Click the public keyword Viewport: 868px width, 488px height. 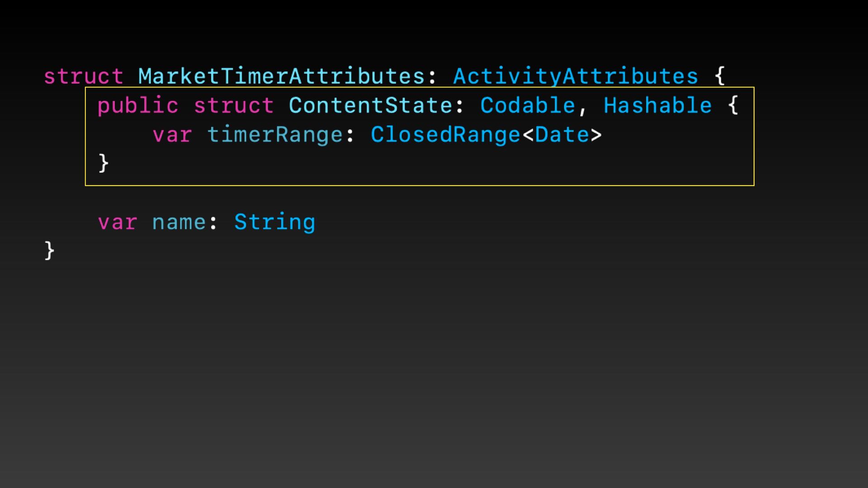(138, 106)
